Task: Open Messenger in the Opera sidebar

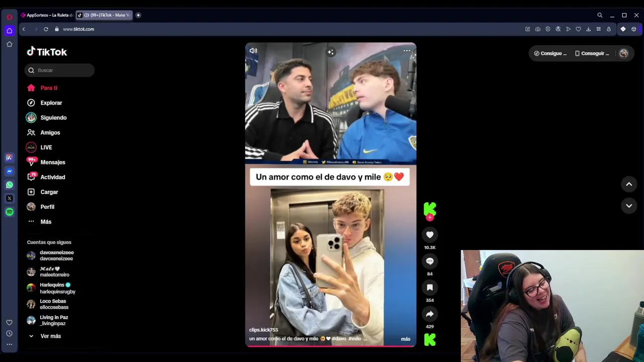Action: point(9,171)
